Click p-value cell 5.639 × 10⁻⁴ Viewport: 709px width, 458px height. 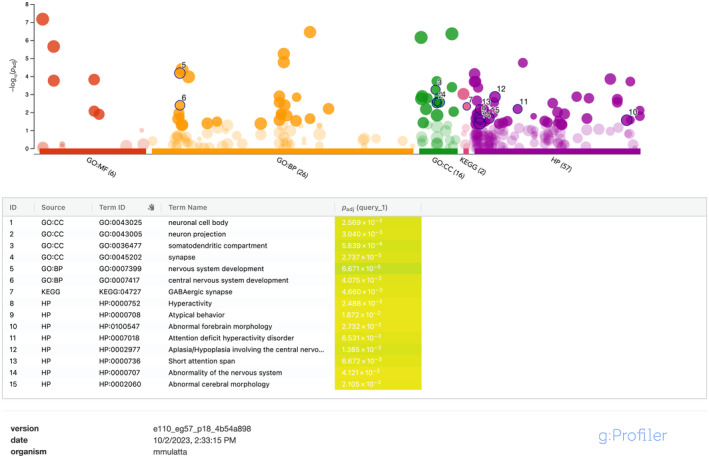(x=378, y=246)
